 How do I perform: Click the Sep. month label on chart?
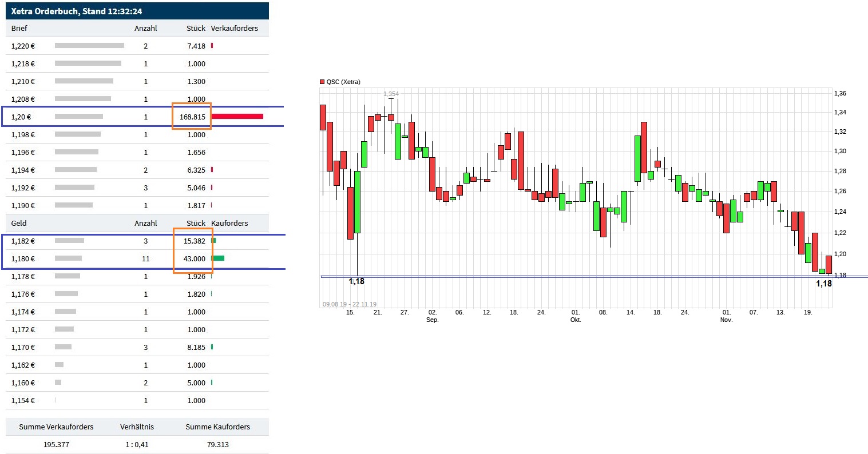pyautogui.click(x=433, y=320)
